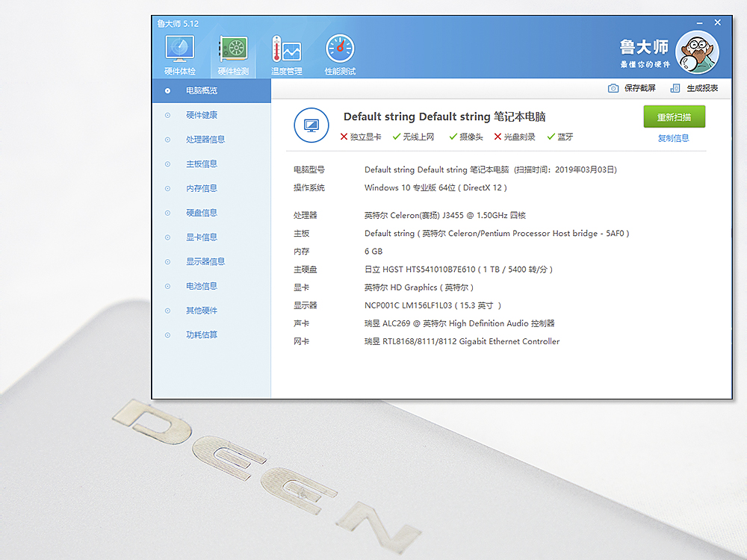This screenshot has width=747, height=560.
Task: Click the 鲁大师 mascot avatar
Action: pos(697,52)
